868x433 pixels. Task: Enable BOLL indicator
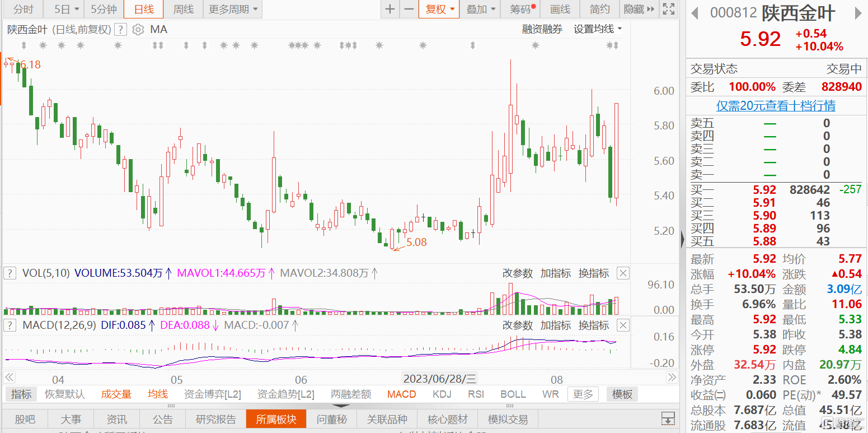[x=513, y=394]
